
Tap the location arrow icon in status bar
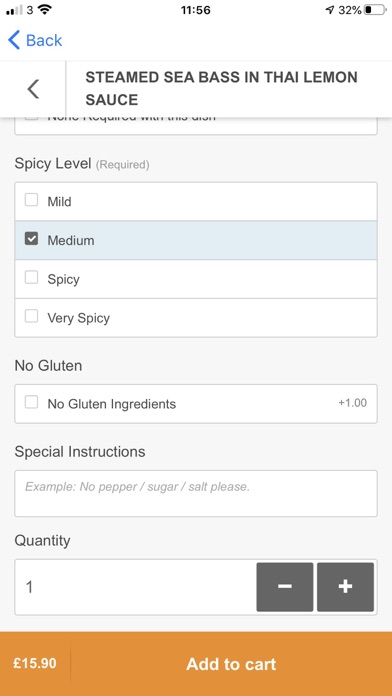(330, 10)
